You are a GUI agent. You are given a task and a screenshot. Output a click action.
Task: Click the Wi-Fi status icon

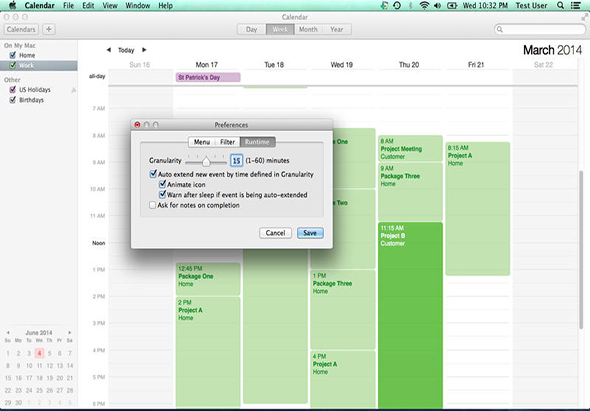424,5
